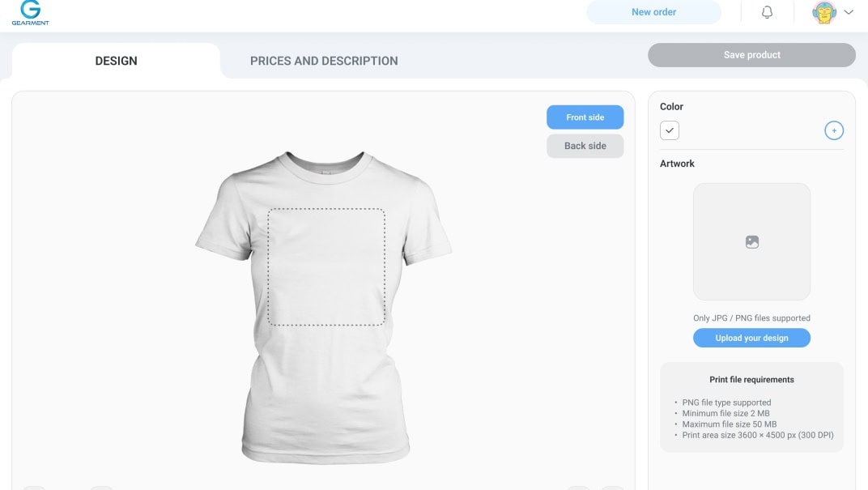This screenshot has width=868, height=490.
Task: Open the notifications bell
Action: click(767, 12)
